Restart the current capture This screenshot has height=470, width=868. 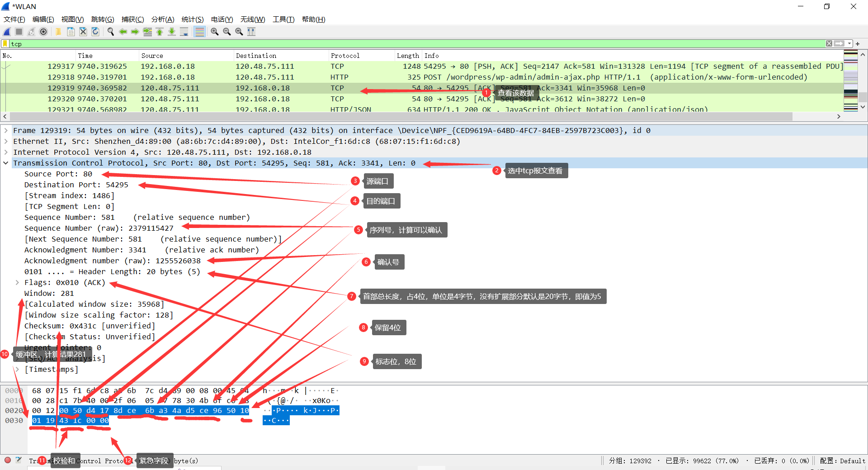tap(31, 32)
